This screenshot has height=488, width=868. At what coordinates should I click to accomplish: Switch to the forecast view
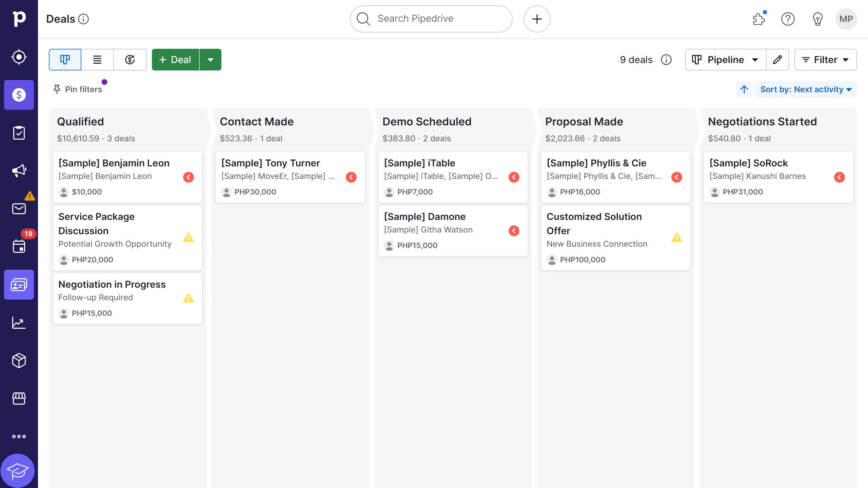(130, 60)
